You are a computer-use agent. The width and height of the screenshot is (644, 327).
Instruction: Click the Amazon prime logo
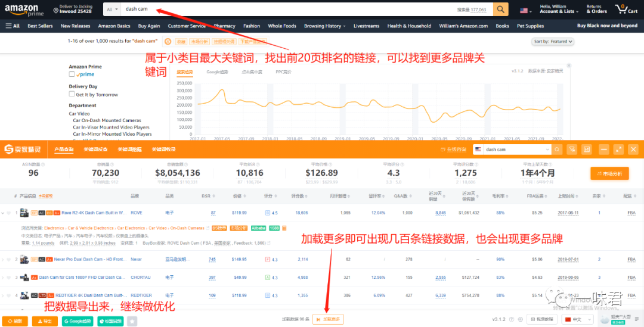pyautogui.click(x=24, y=10)
